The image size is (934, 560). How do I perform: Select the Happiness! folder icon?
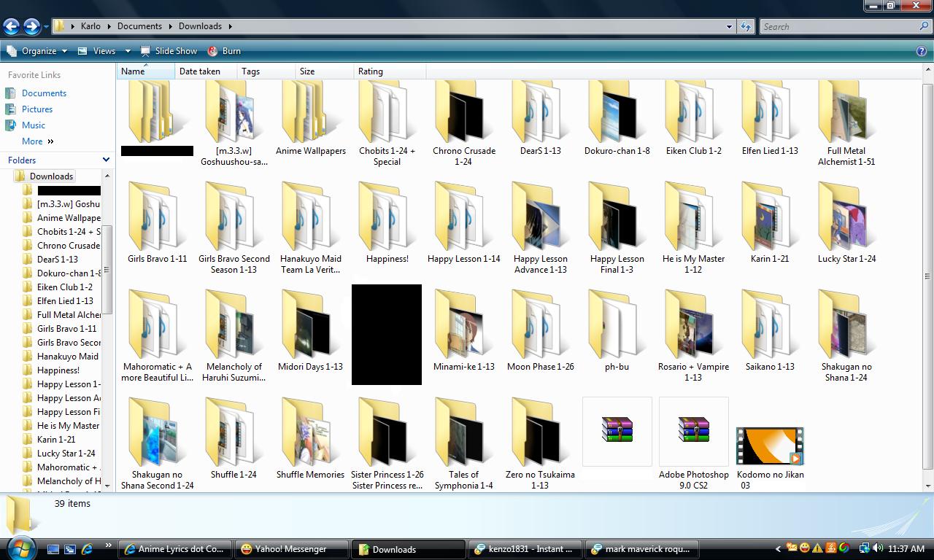(387, 217)
